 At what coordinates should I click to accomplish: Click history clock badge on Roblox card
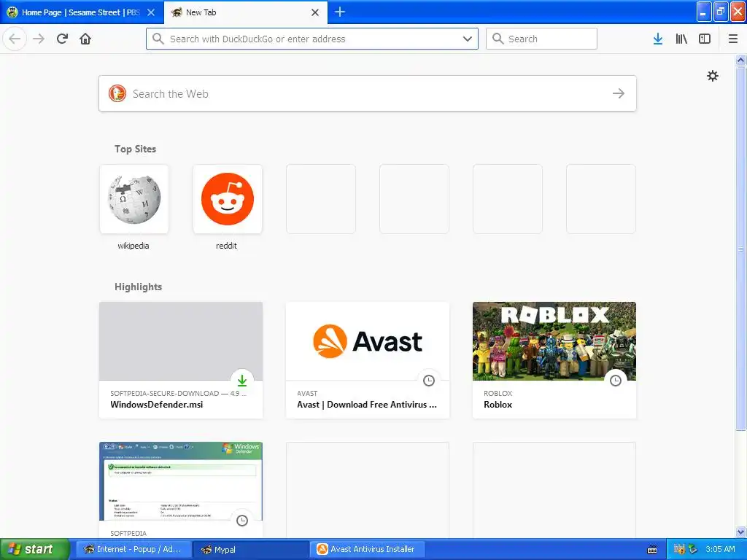click(616, 381)
